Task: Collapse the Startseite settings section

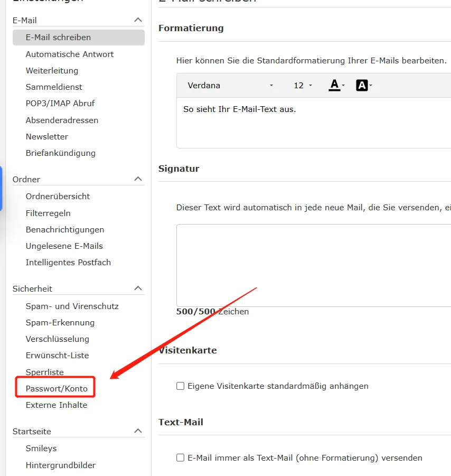Action: pyautogui.click(x=138, y=431)
